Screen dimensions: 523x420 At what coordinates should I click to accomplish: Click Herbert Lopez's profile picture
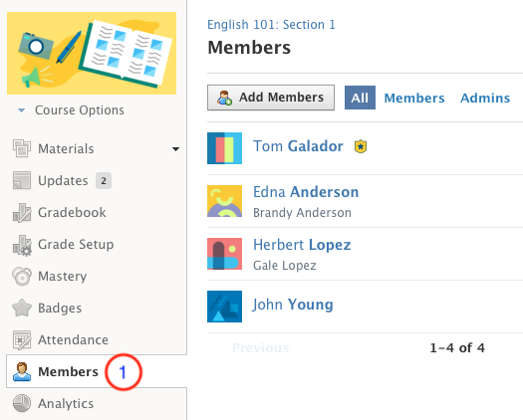coord(224,254)
